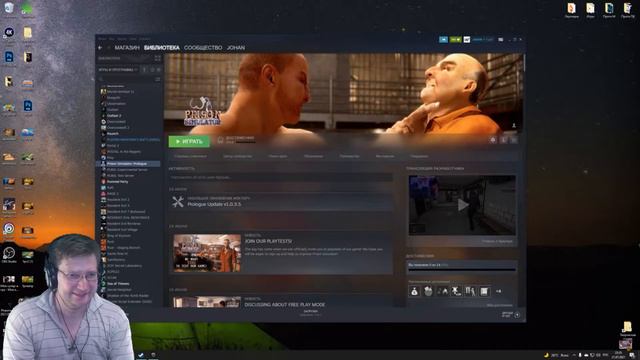Viewport: 640px width, 360px height.
Task: Focus the library search field
Action: [127, 79]
